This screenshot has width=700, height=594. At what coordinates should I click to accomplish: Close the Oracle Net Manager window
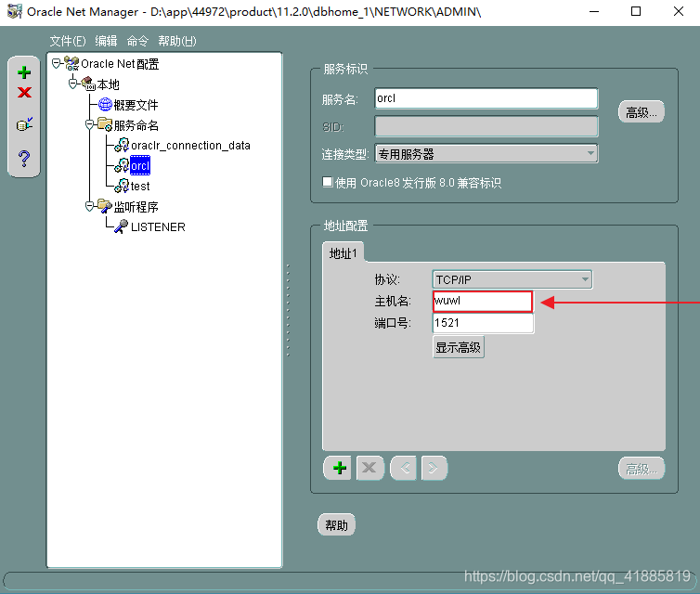pyautogui.click(x=678, y=11)
